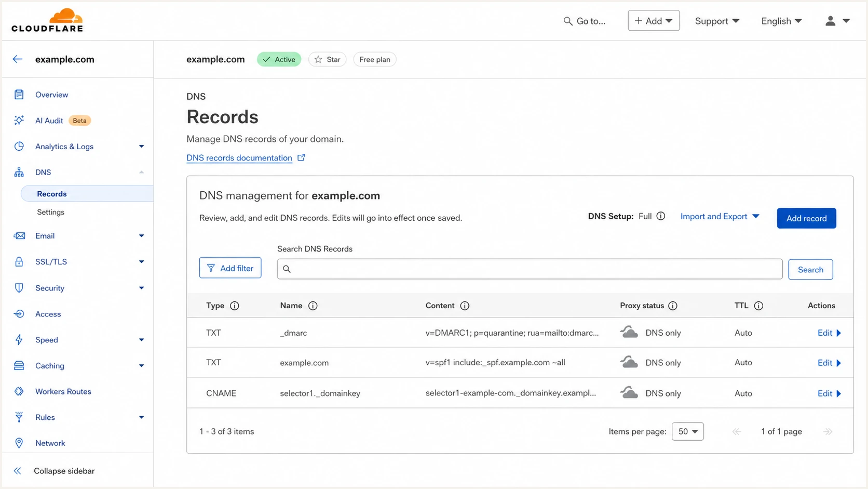The width and height of the screenshot is (868, 489).
Task: Click the grey cloud icon in _dmarc row
Action: (x=629, y=332)
